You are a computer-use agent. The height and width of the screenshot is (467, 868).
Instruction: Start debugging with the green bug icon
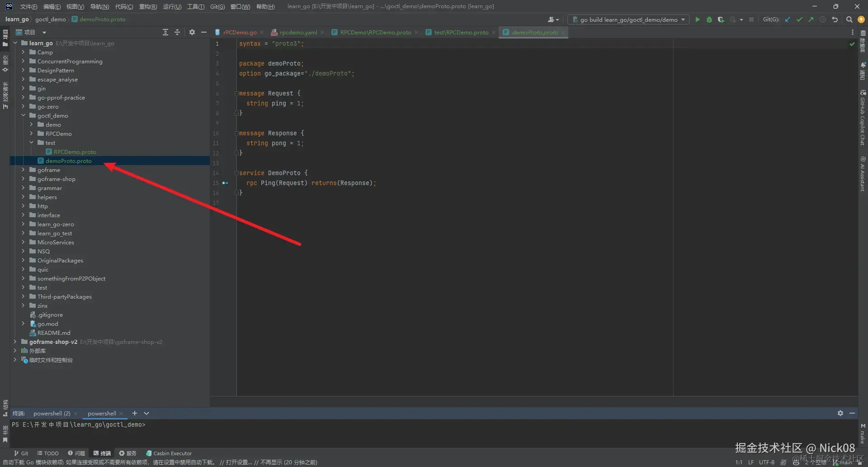[x=709, y=19]
